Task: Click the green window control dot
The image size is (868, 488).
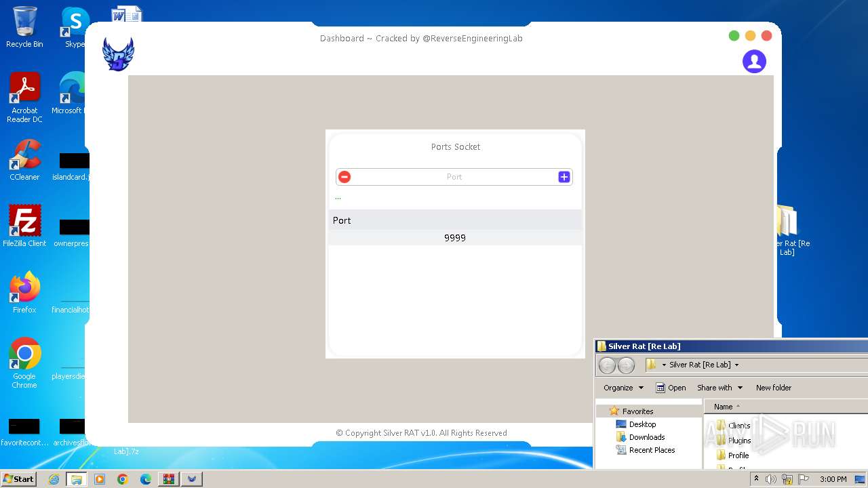Action: click(x=734, y=36)
